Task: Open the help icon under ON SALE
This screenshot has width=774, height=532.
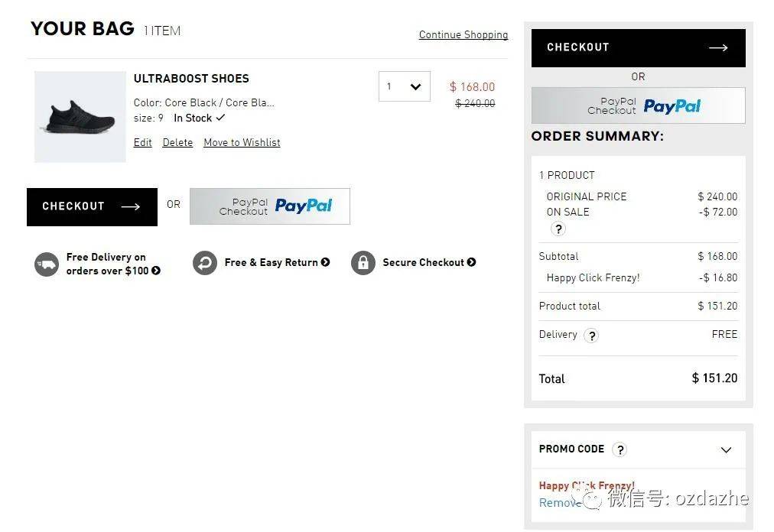Action: tap(558, 229)
